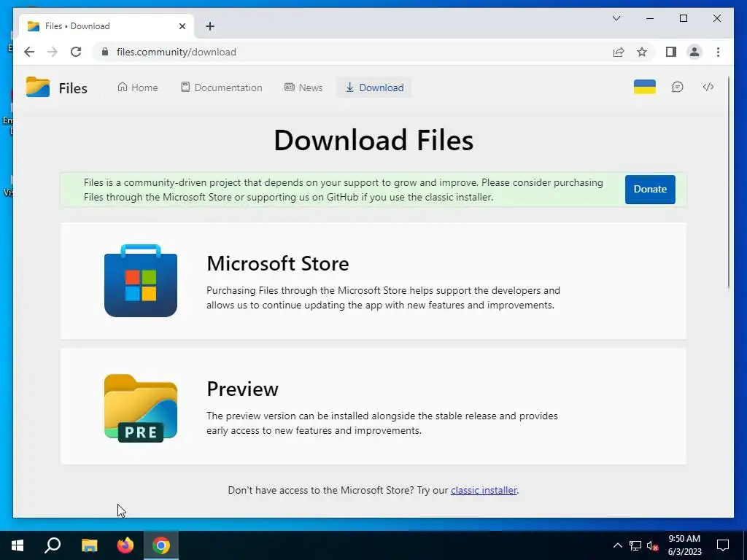Select the Download nav item
Image resolution: width=747 pixels, height=560 pixels.
[x=374, y=87]
